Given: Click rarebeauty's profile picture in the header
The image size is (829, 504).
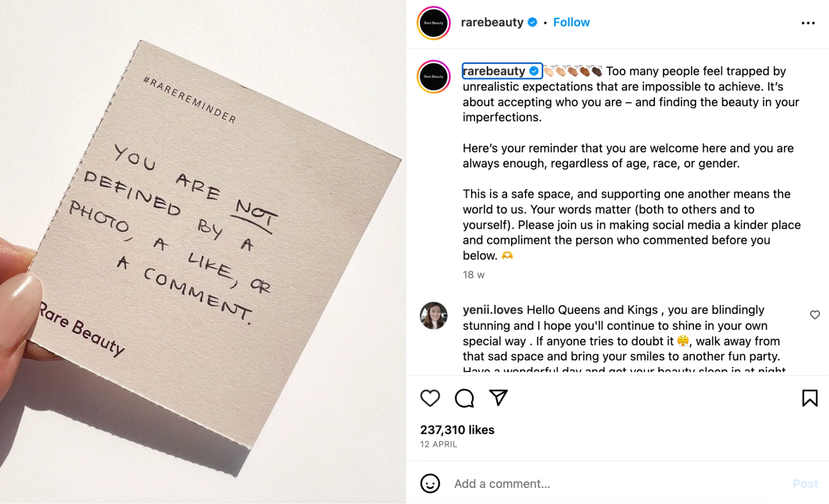Looking at the screenshot, I should pyautogui.click(x=433, y=23).
